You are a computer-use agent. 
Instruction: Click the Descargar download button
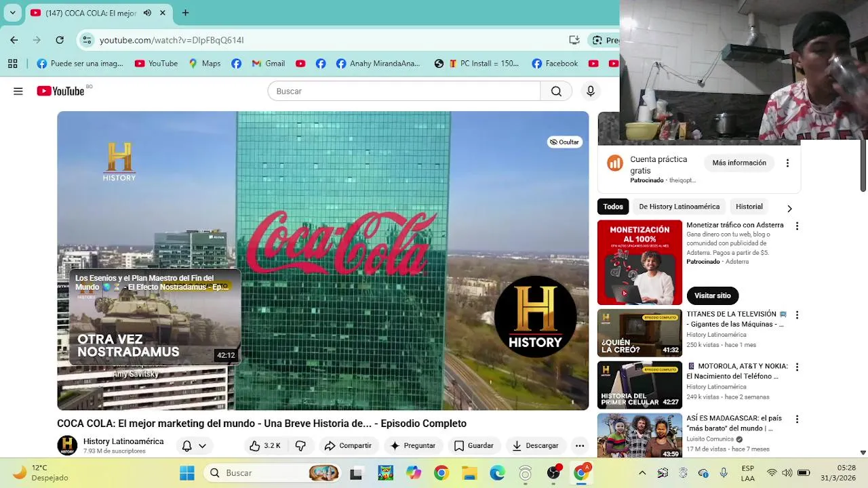click(535, 445)
